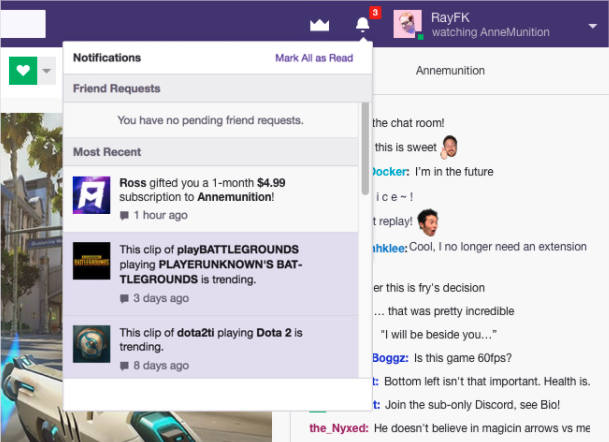Viewport: 609px width, 442px height.
Task: Click the notification panel scrollbar
Action: pos(365,148)
